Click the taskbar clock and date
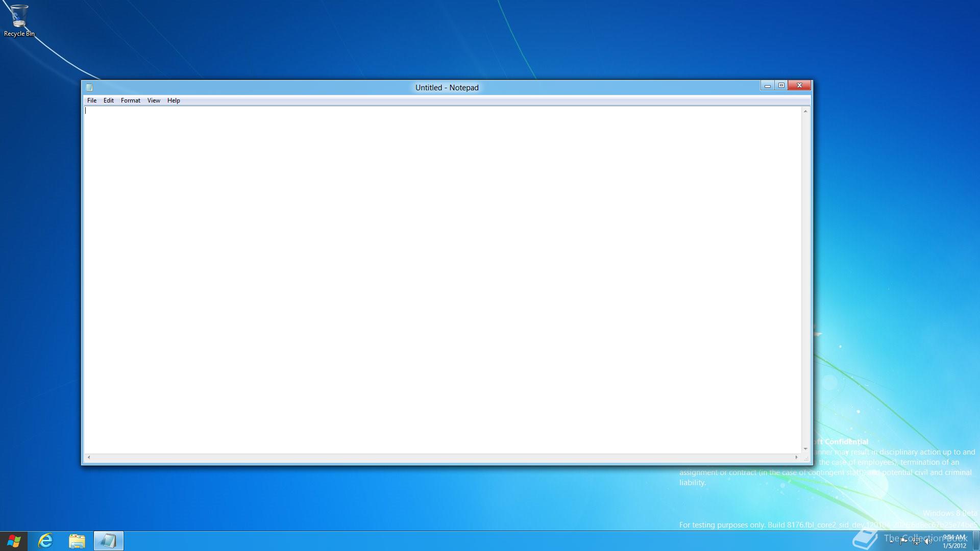This screenshot has height=551, width=980. (x=954, y=541)
